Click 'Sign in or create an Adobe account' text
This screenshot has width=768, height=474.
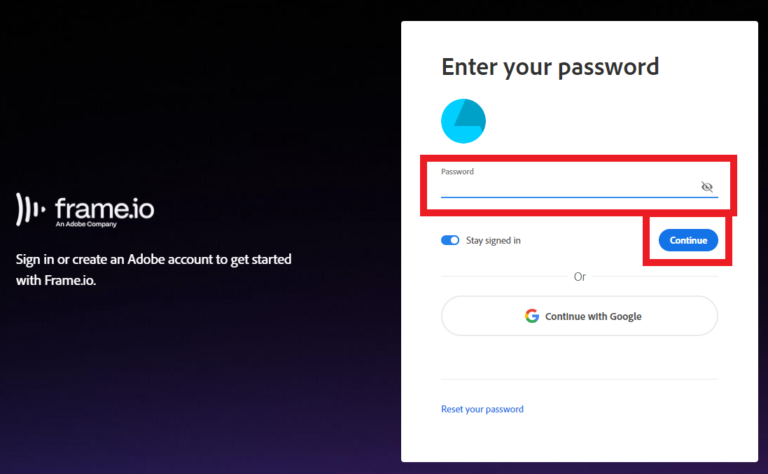[x=154, y=260]
